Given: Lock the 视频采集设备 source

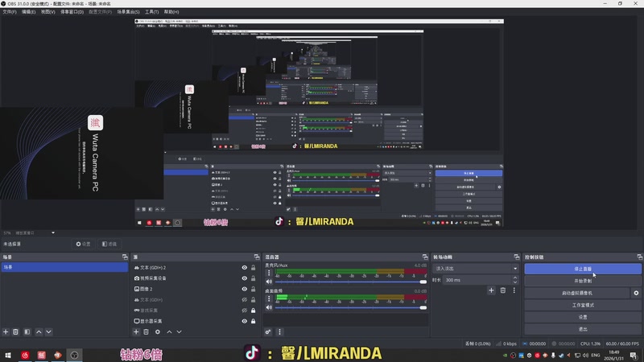Looking at the screenshot, I should (x=254, y=278).
